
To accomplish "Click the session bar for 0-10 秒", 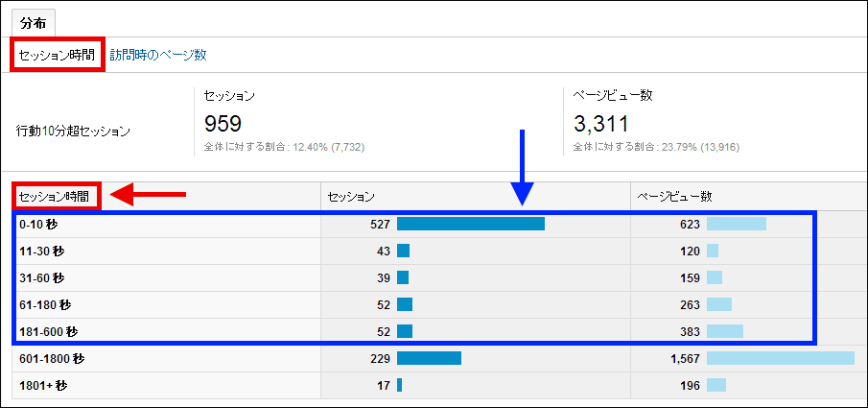I will 470,224.
